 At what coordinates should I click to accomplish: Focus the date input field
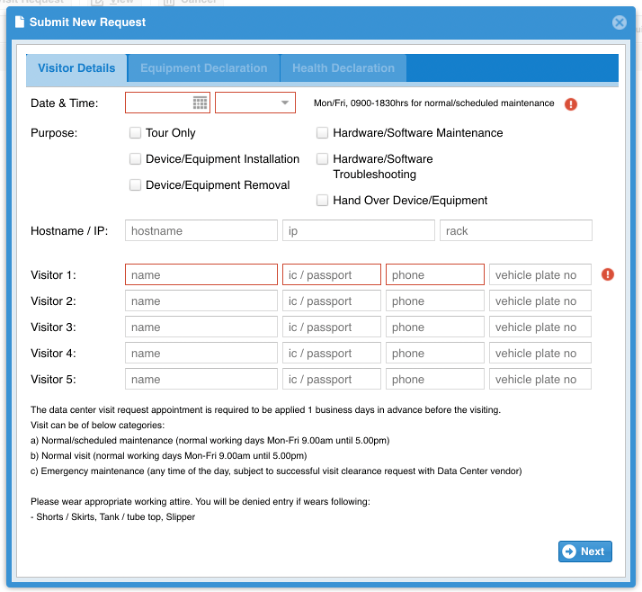pyautogui.click(x=159, y=103)
